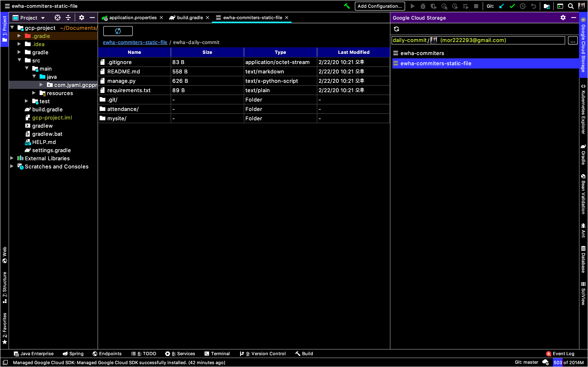Screen dimensions: 588x367
Task: Open Git history clock icon
Action: click(x=523, y=6)
